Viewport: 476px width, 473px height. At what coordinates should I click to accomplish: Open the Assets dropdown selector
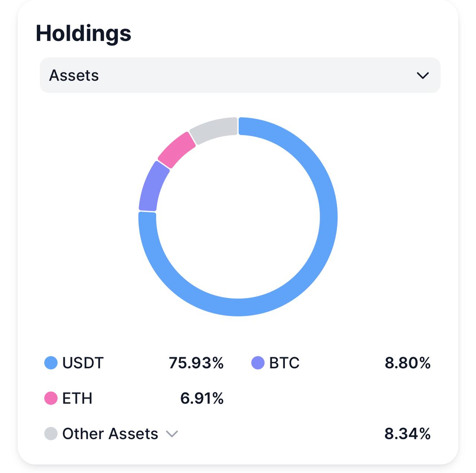[240, 75]
